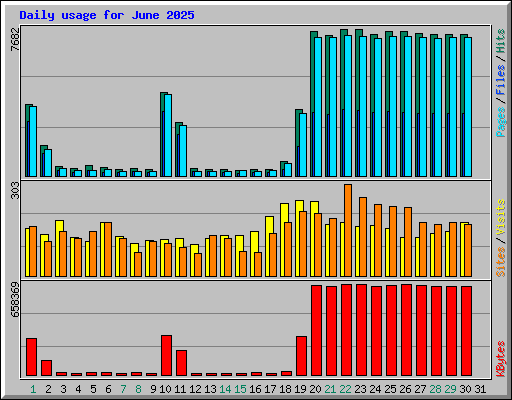This screenshot has width=512, height=400.
Task: Click the tallest orange Sites bar on day 22
Action: [348, 230]
